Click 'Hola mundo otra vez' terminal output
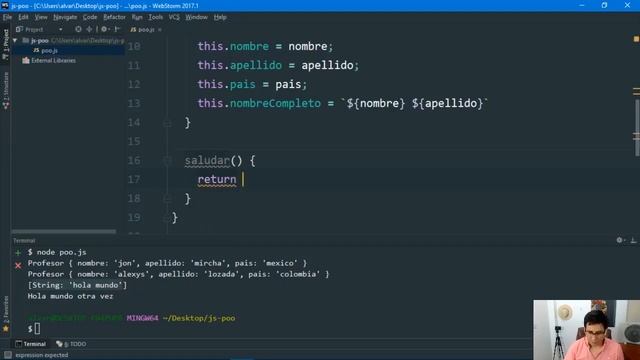The image size is (640, 360). (71, 296)
